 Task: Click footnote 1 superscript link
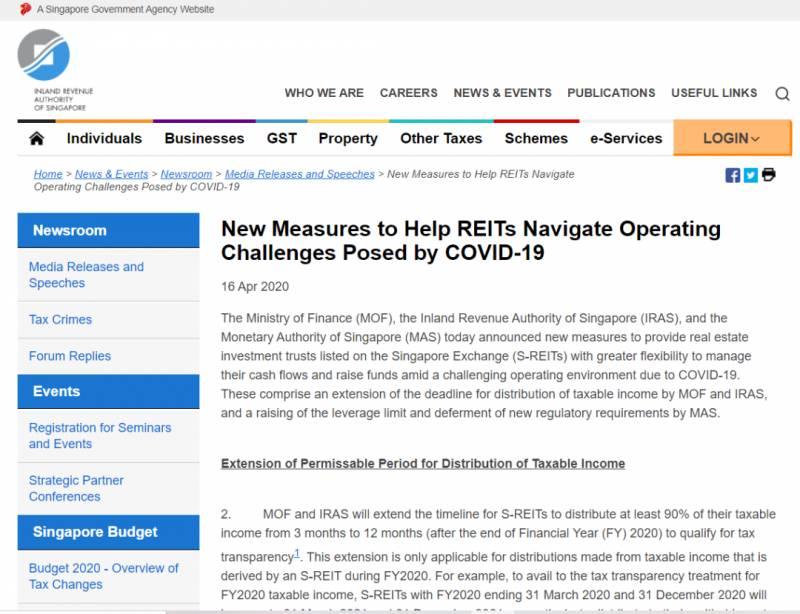click(x=298, y=553)
